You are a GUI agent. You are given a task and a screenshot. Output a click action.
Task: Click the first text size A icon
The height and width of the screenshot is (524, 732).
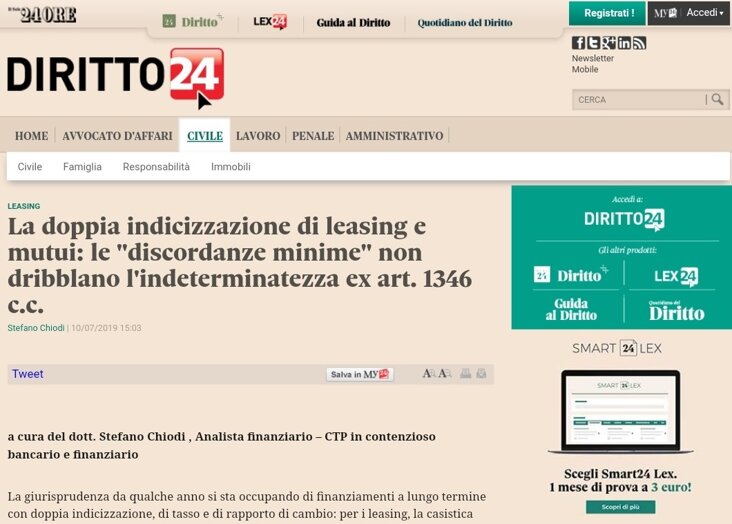pyautogui.click(x=429, y=374)
